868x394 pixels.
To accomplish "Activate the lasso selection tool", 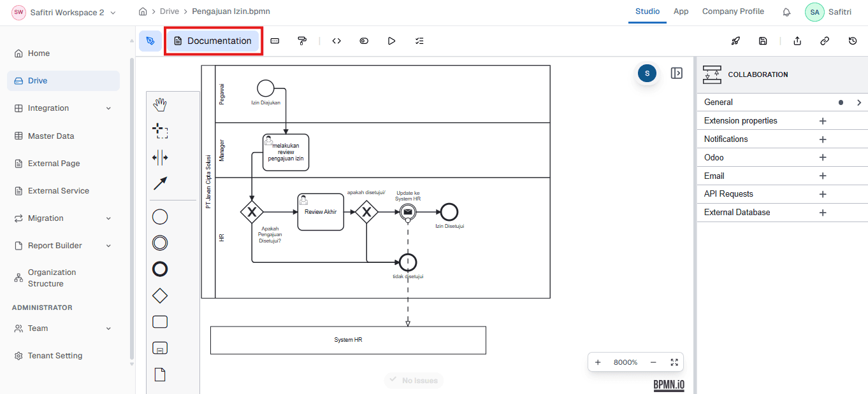I will click(160, 131).
